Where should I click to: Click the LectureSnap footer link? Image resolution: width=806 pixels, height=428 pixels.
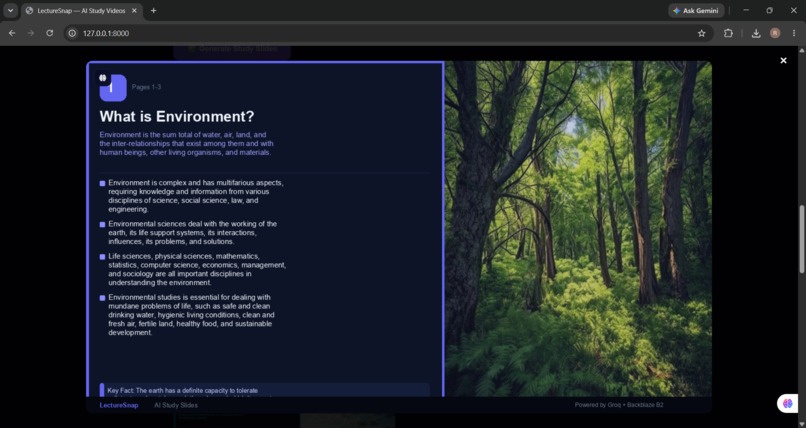pos(119,405)
